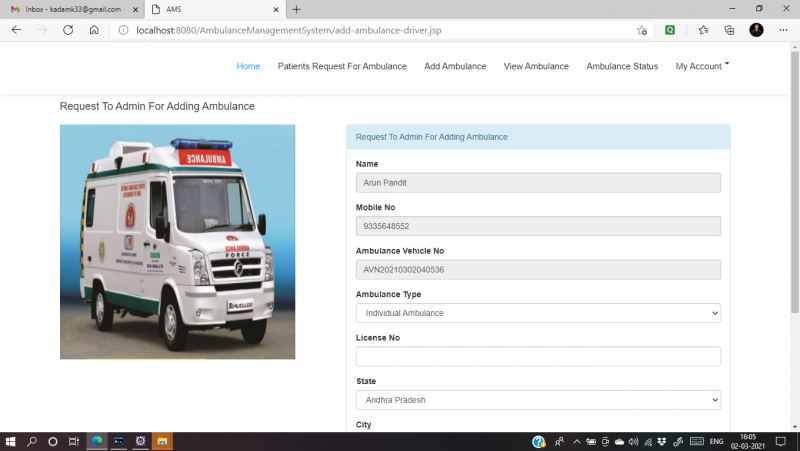Image resolution: width=800 pixels, height=451 pixels.
Task: Open the View Ambulance page
Action: coord(536,66)
